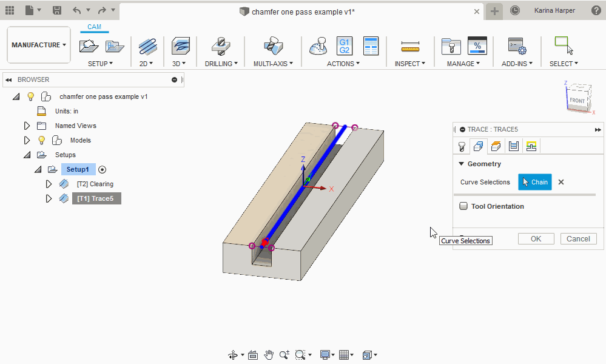
Task: Open the Task Manager percent icon
Action: click(477, 46)
